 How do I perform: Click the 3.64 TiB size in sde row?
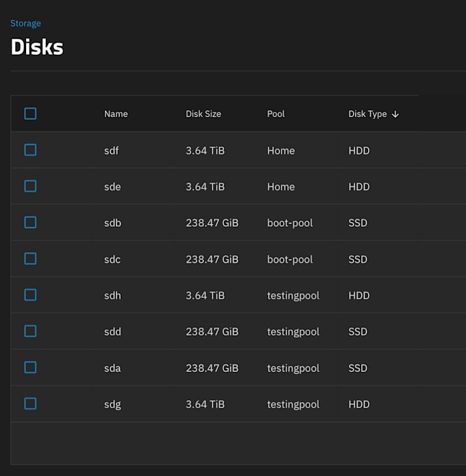205,187
